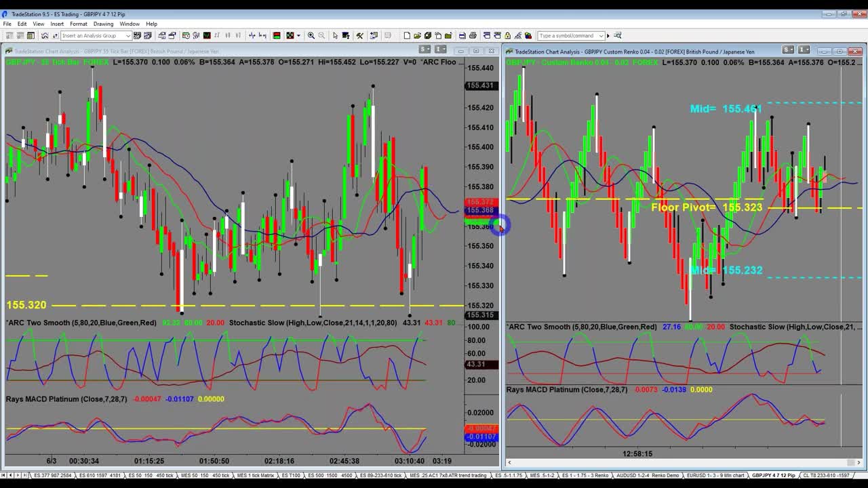The width and height of the screenshot is (868, 488).
Task: Select the GBPJPY 4 7 12 Pip tab
Action: click(x=773, y=475)
